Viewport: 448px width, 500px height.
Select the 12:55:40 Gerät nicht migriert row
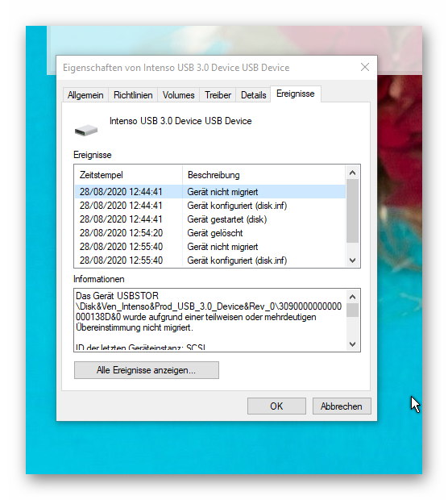coord(210,247)
